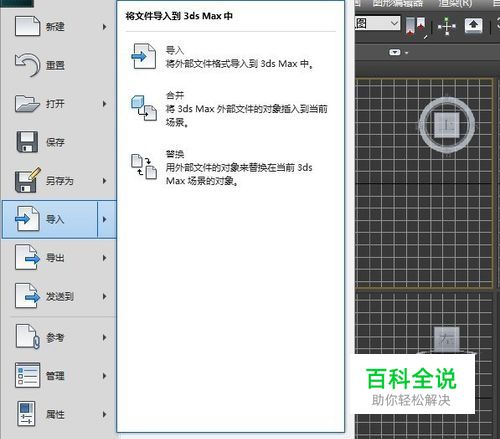Click the ViewCube left face (左) in lower viewport

point(447,339)
